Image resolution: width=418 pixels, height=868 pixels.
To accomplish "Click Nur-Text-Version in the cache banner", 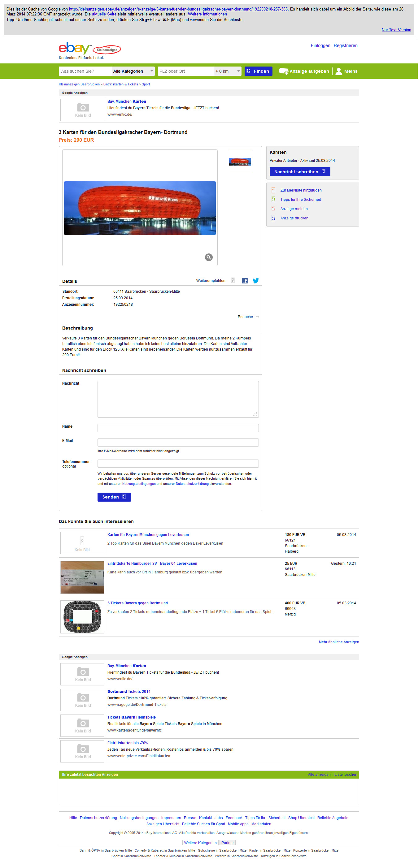I will [396, 30].
